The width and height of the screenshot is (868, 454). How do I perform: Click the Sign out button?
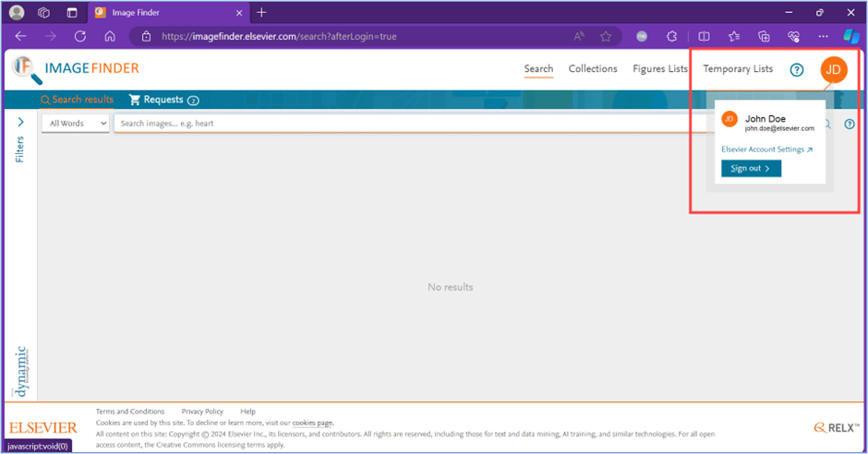point(752,168)
